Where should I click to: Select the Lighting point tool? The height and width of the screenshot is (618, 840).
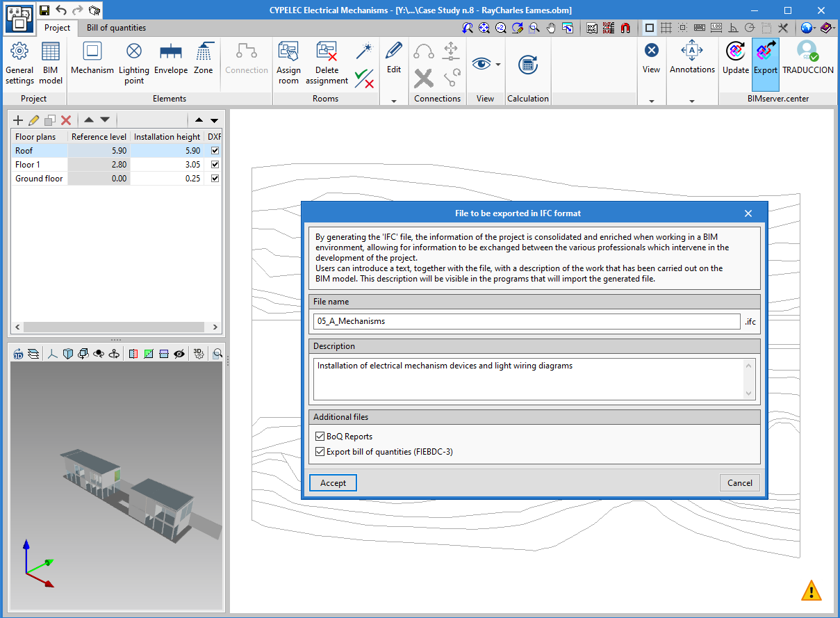(134, 63)
